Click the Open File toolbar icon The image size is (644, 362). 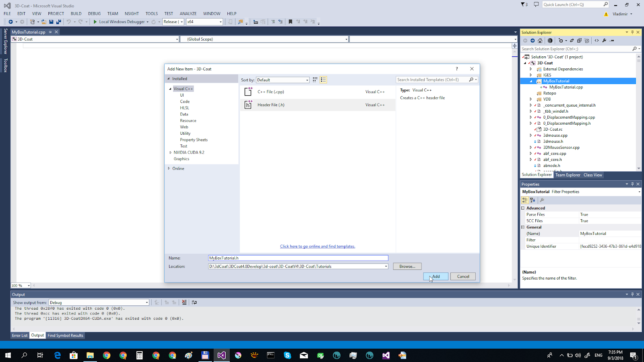[x=44, y=22]
